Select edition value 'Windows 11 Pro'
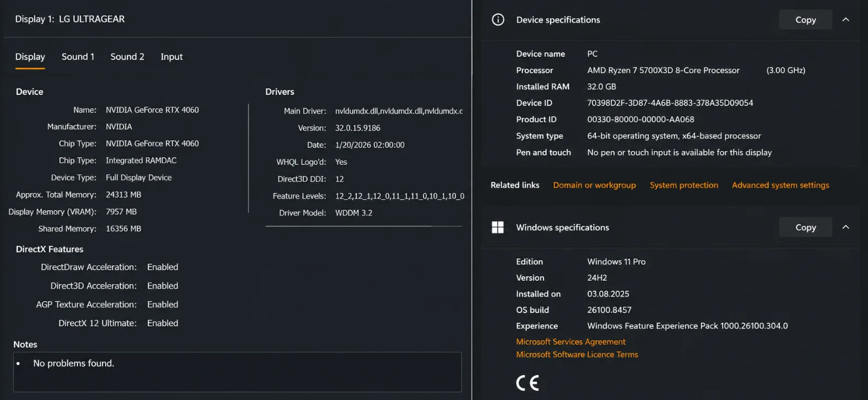Image resolution: width=868 pixels, height=400 pixels. [x=616, y=262]
